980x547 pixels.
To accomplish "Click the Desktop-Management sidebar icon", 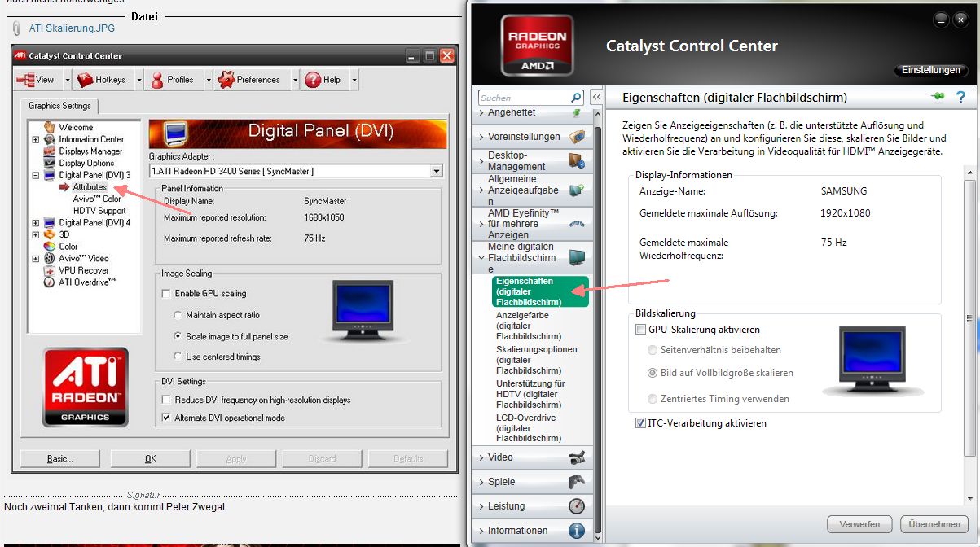I will pos(577,161).
